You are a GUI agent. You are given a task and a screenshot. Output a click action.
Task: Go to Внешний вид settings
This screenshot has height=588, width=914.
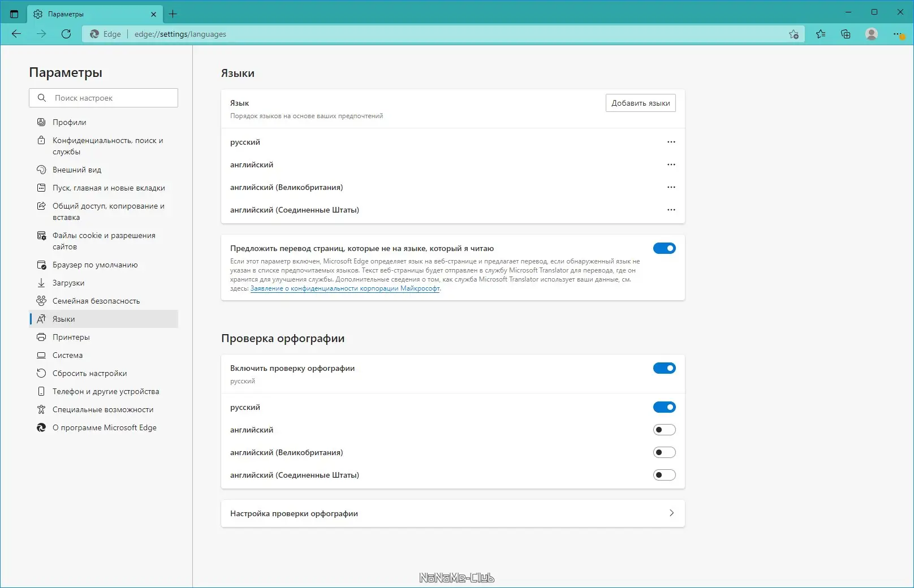(x=104, y=170)
